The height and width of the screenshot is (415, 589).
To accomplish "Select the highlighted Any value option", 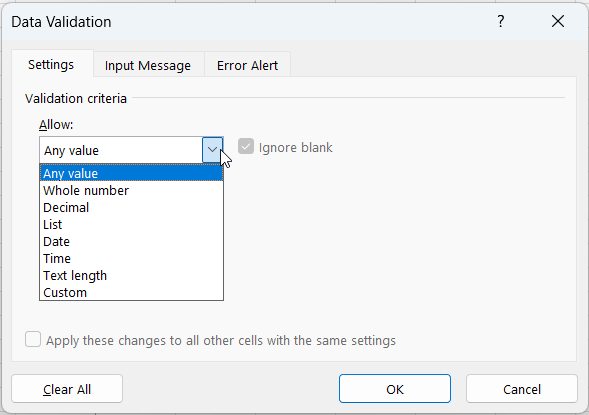I will pos(131,173).
